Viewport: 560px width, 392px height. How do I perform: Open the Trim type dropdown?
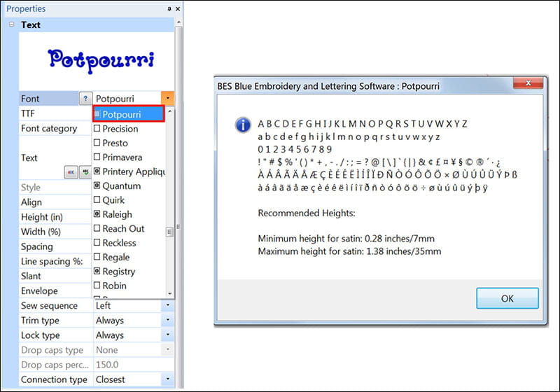coord(168,321)
